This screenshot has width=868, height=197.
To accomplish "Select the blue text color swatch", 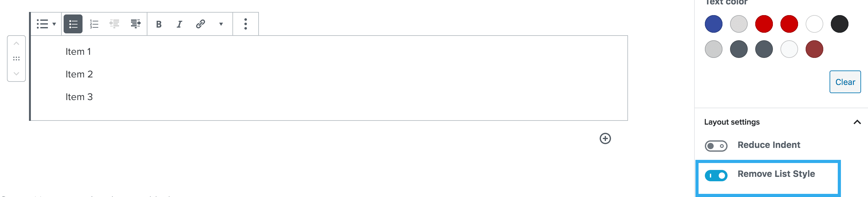I will (713, 24).
